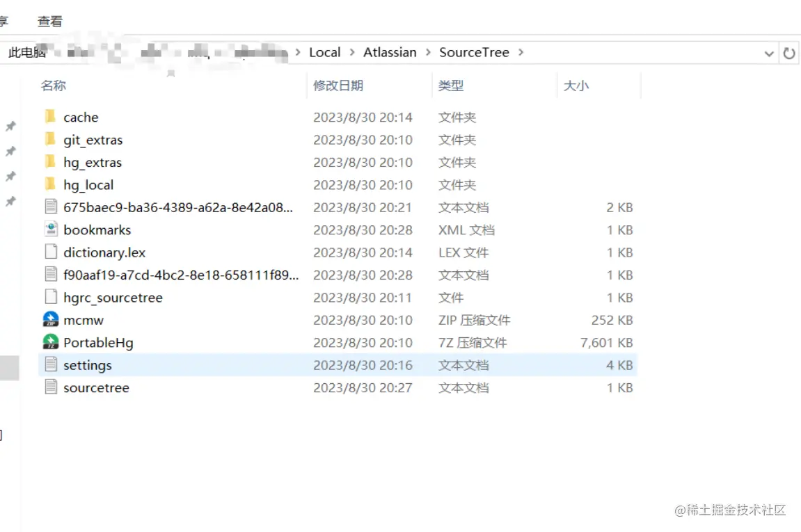This screenshot has width=801, height=532.
Task: Click the 文件 type of hgrc_sourcetree
Action: pos(450,297)
